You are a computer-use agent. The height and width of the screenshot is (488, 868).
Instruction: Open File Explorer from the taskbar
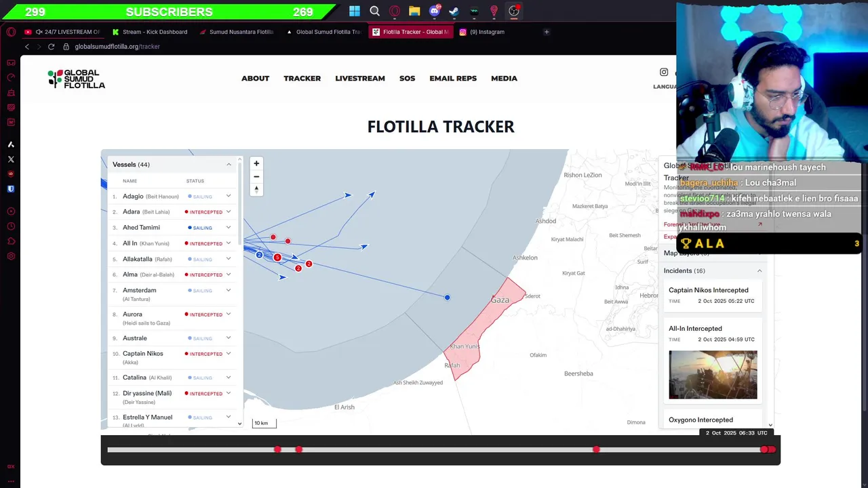coord(414,11)
